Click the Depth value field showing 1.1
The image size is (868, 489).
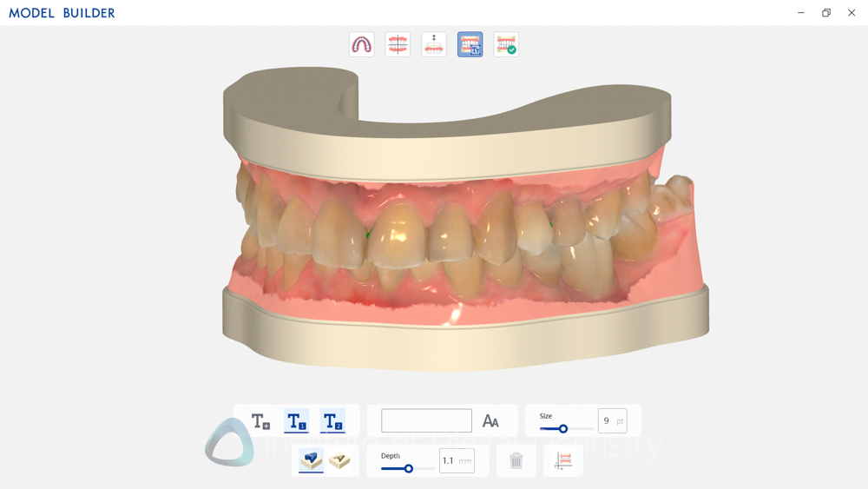coord(457,460)
